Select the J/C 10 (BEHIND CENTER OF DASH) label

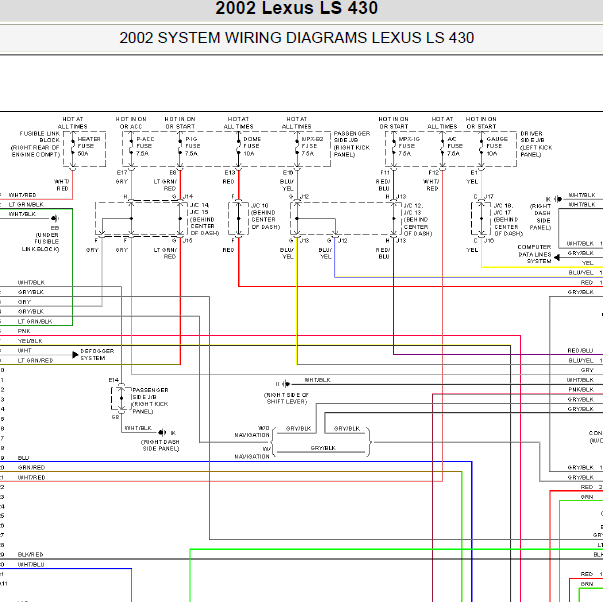click(265, 216)
